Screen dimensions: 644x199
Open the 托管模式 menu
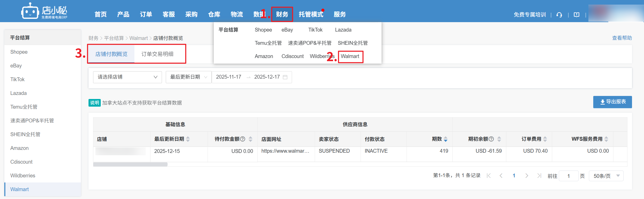point(311,15)
